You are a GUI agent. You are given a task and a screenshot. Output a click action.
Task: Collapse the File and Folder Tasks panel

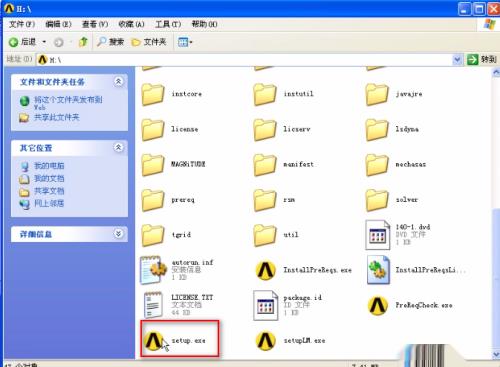pos(118,82)
